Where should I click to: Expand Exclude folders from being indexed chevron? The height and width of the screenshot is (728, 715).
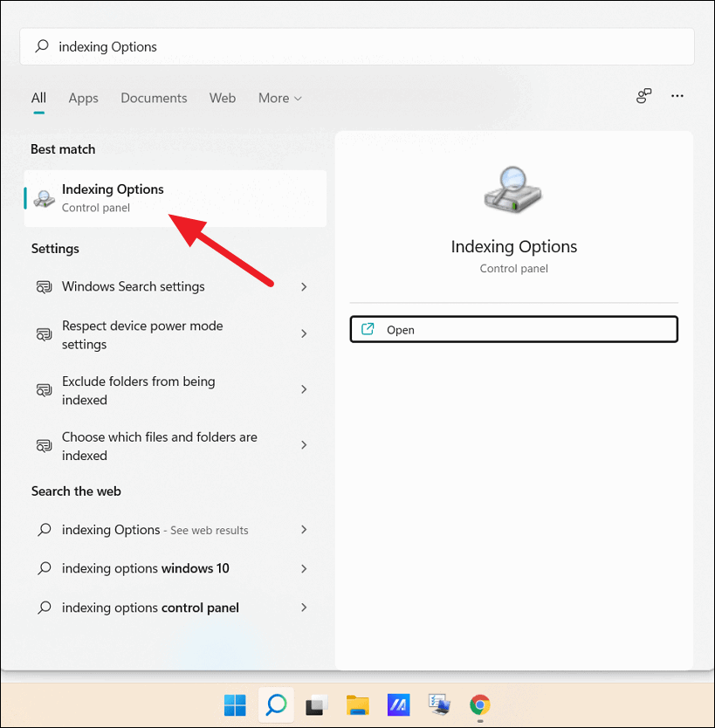(304, 389)
